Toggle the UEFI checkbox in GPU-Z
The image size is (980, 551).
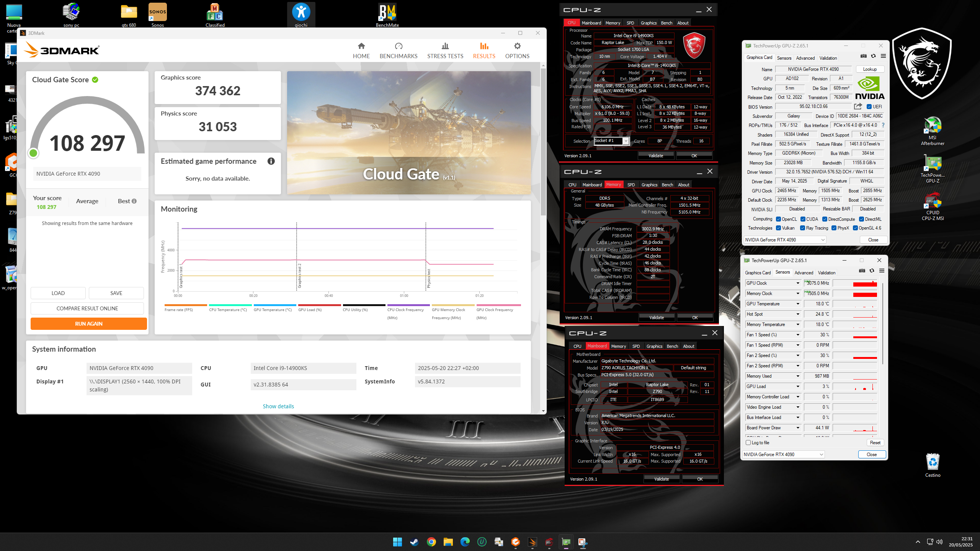pos(869,107)
